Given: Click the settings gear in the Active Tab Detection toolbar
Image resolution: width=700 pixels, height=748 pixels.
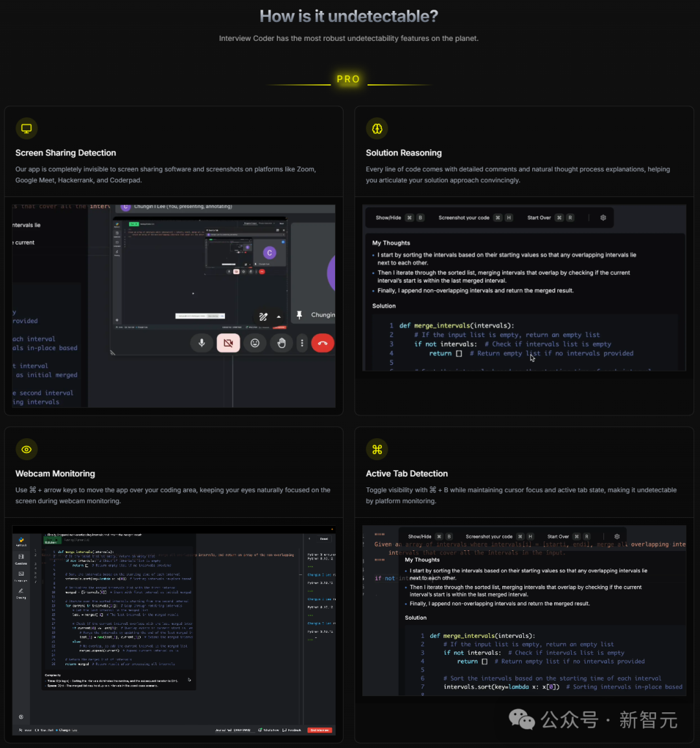Looking at the screenshot, I should point(617,537).
